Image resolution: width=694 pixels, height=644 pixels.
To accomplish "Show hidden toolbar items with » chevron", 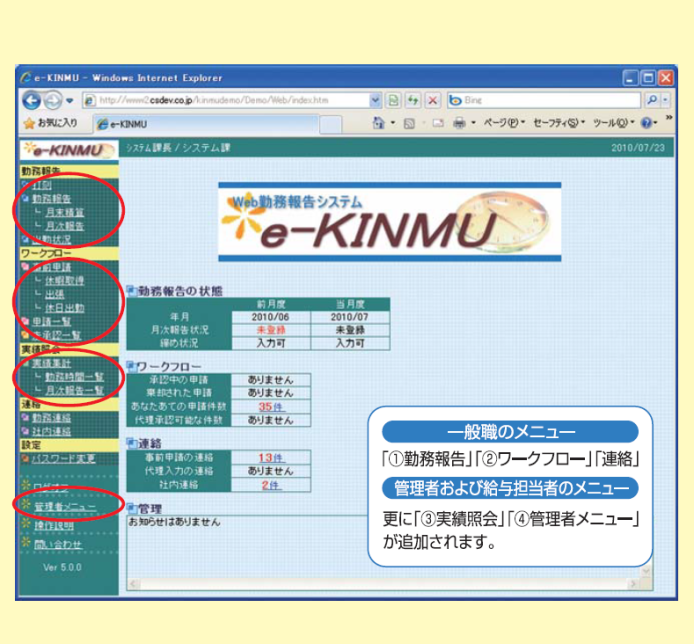I will pyautogui.click(x=669, y=117).
